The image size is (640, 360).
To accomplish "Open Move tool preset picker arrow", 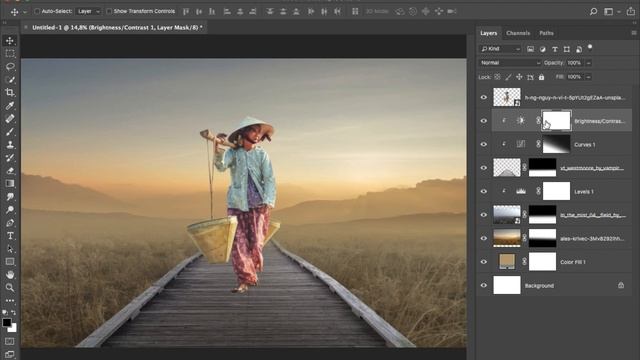I will click(x=24, y=12).
